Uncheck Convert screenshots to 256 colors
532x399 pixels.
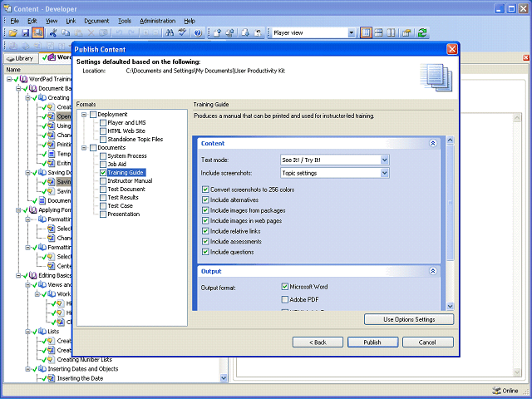pos(205,190)
